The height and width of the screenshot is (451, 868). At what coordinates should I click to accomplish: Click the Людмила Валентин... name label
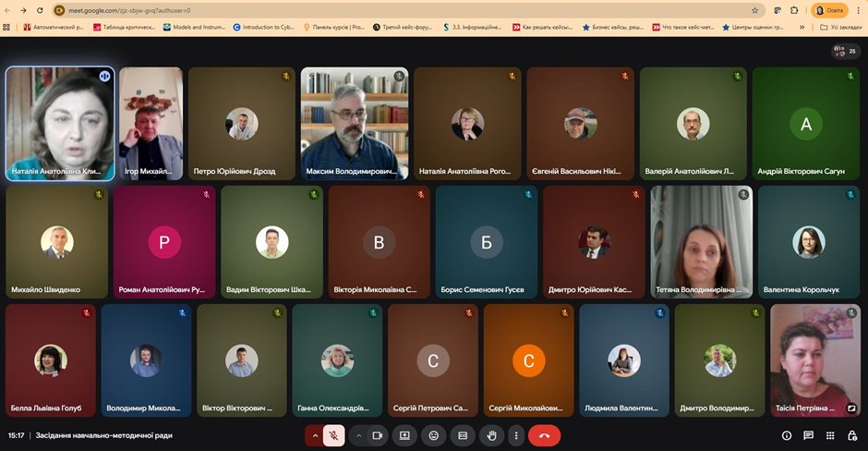621,408
